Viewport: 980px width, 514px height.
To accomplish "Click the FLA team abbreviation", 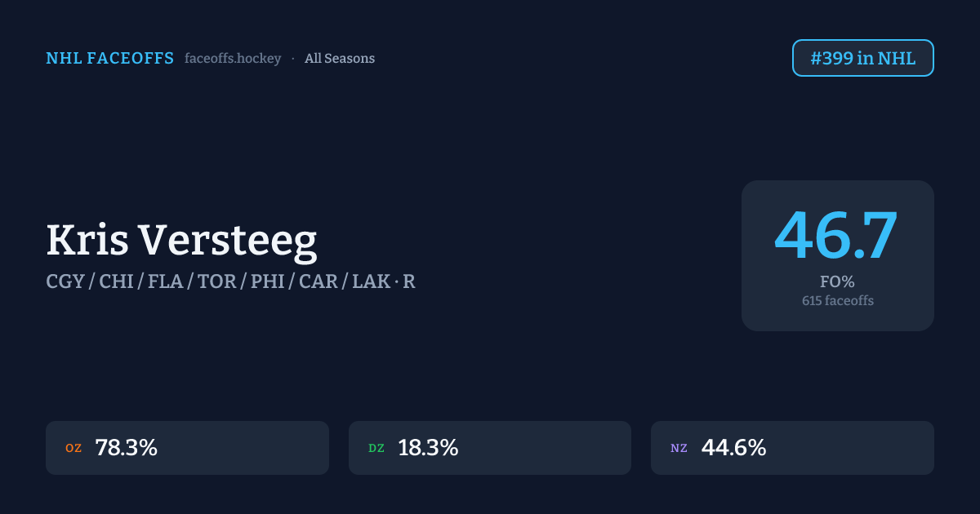I will (x=166, y=282).
